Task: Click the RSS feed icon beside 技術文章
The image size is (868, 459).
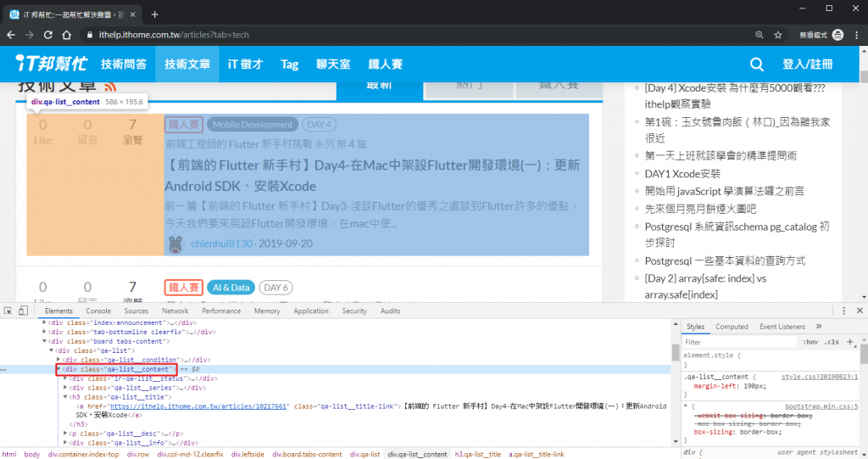Action: click(x=110, y=86)
